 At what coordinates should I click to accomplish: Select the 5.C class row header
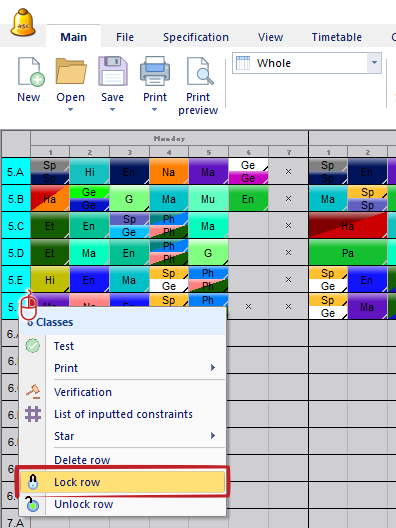pos(16,225)
